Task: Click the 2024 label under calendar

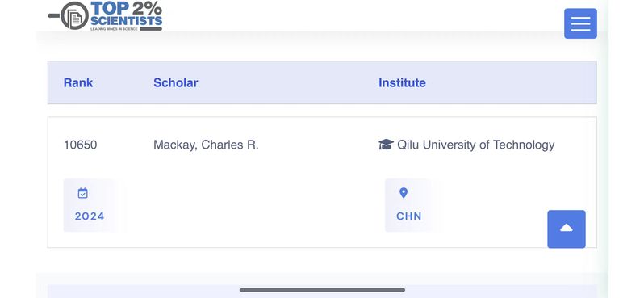Action: (90, 216)
